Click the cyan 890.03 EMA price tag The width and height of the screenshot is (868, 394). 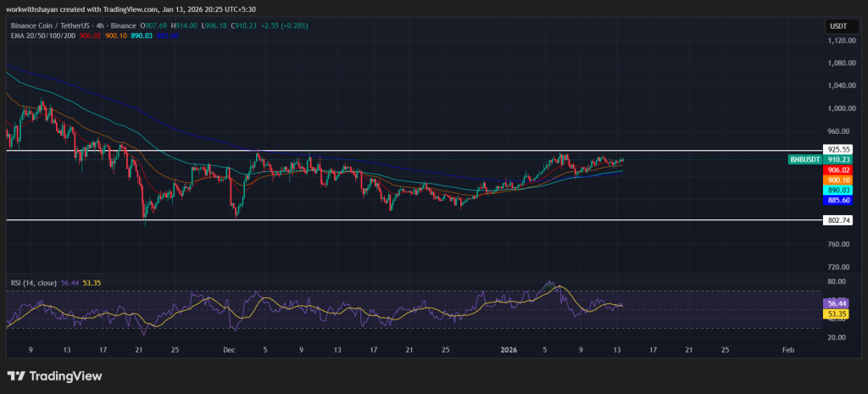tap(837, 191)
